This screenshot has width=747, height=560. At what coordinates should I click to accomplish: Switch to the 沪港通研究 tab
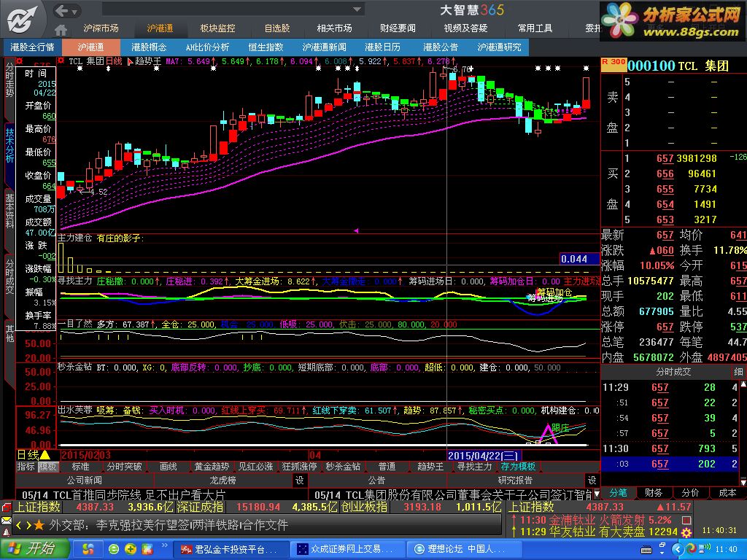pyautogui.click(x=499, y=47)
